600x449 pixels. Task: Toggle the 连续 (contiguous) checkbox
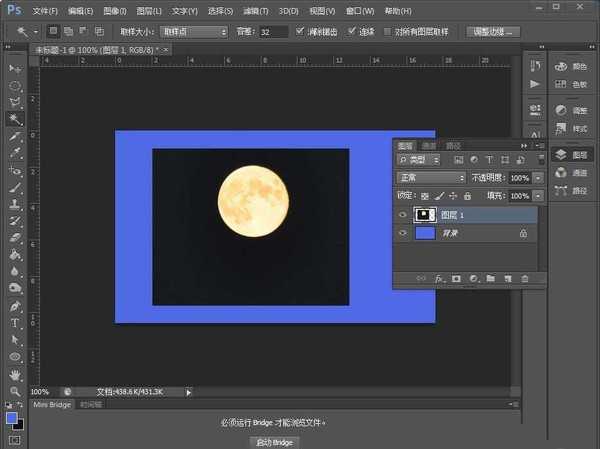tap(353, 32)
